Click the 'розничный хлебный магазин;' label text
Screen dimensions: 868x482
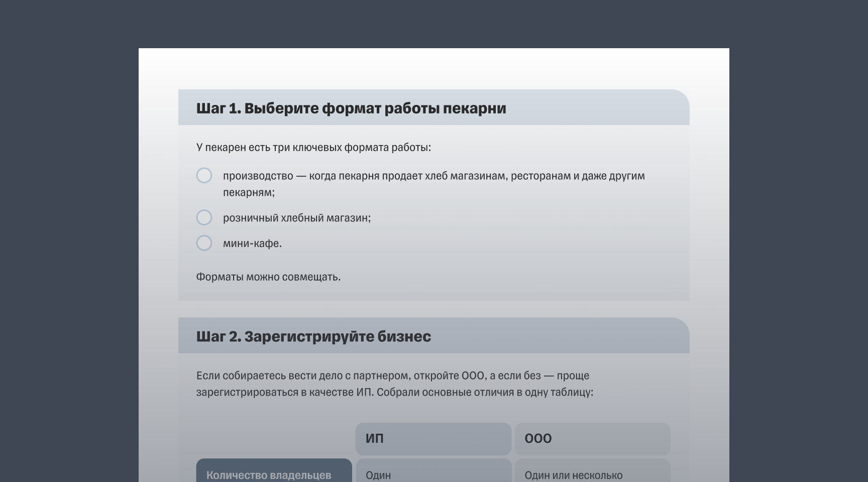pos(296,218)
